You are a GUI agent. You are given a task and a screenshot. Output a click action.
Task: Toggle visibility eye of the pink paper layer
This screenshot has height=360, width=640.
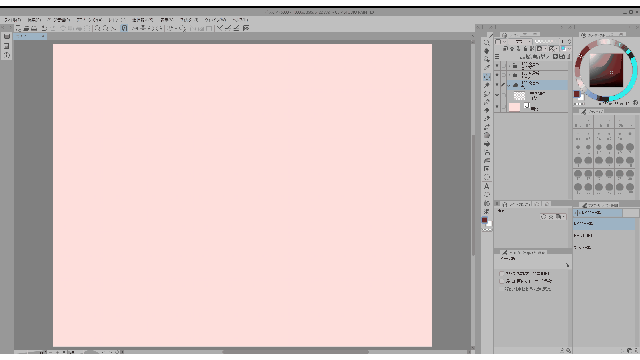pos(497,107)
